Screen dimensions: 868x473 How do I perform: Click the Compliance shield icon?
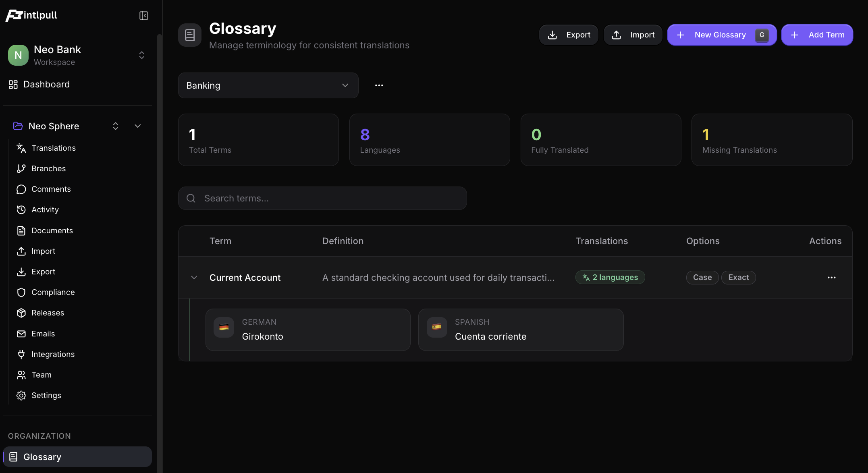[x=21, y=292]
